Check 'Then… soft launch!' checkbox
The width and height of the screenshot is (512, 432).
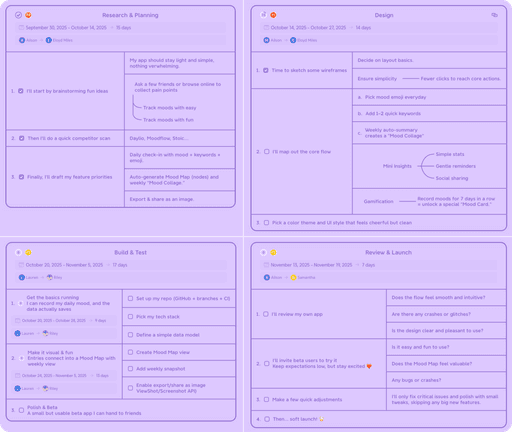click(x=267, y=419)
